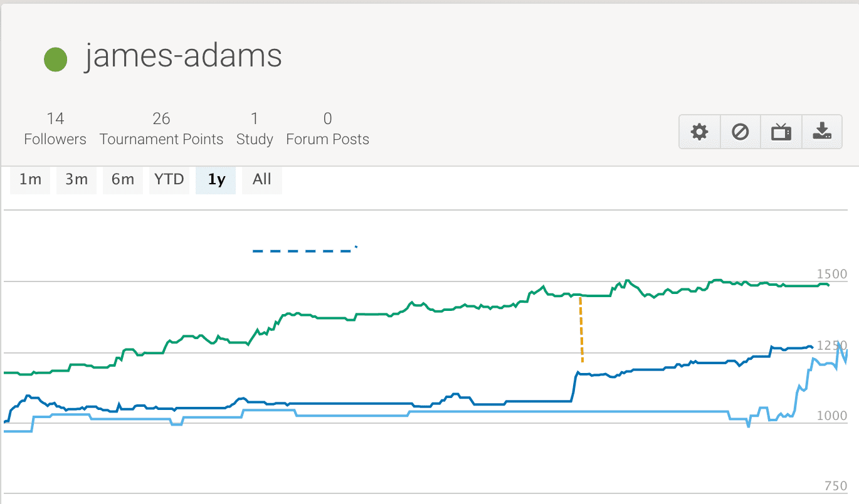This screenshot has height=504, width=859.
Task: Click the orange dashed vertical marker
Action: pos(581,329)
